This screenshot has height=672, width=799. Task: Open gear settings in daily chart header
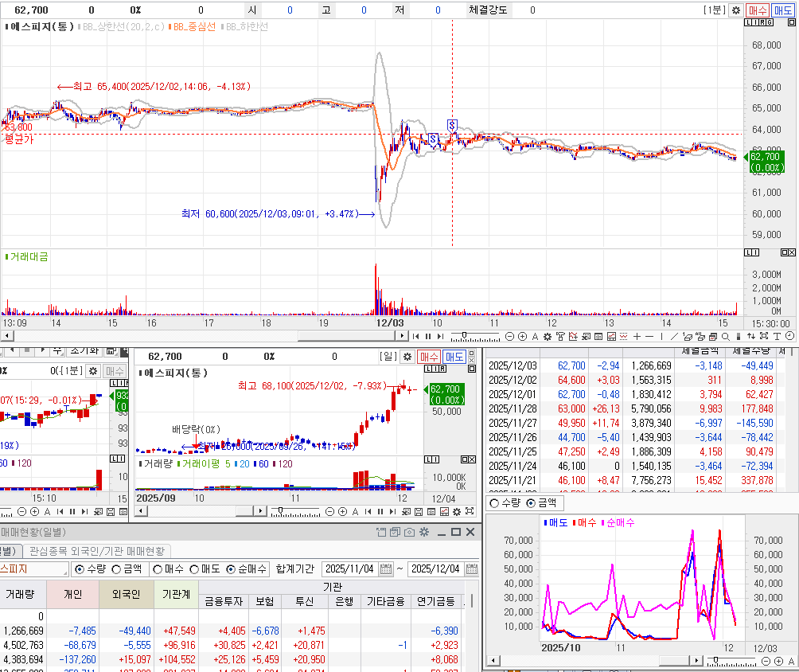tap(407, 357)
